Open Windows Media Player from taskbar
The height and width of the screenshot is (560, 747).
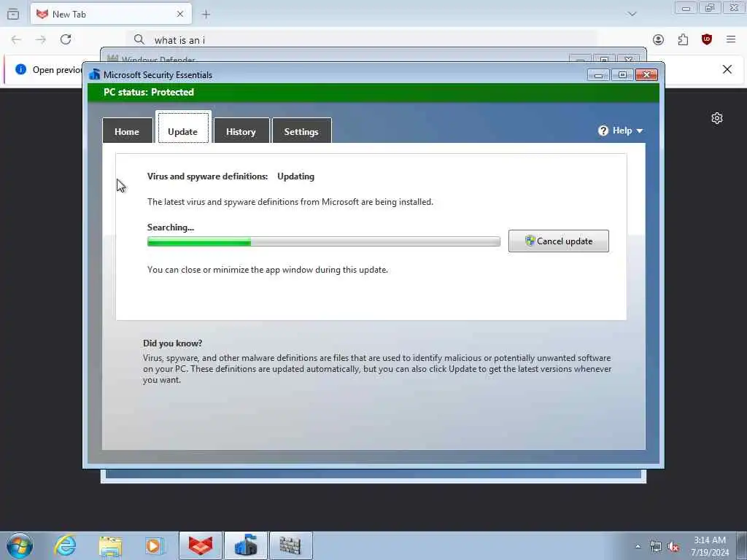tap(155, 545)
